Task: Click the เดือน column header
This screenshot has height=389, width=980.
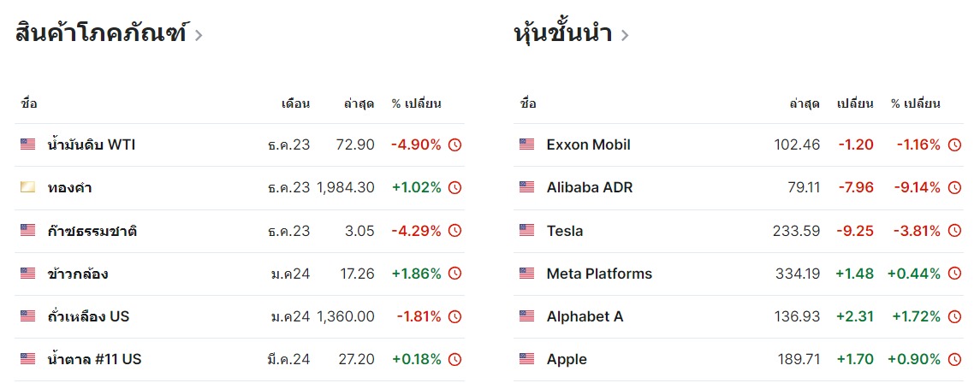Action: 295,104
